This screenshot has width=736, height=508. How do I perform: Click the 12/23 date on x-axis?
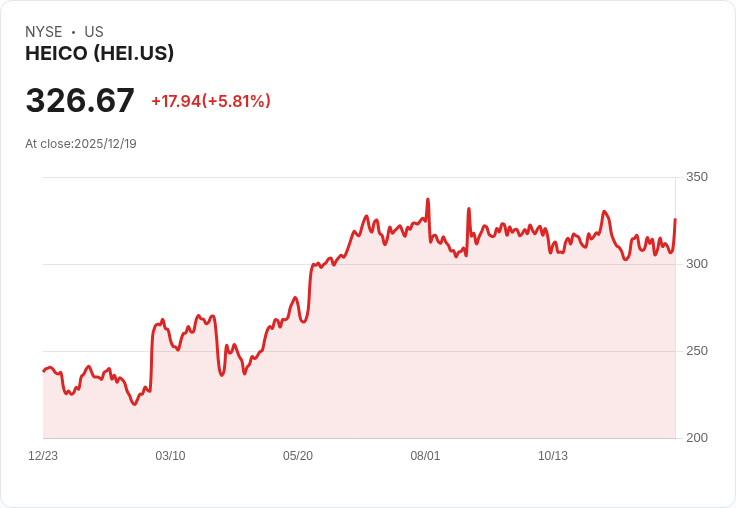[x=43, y=456]
